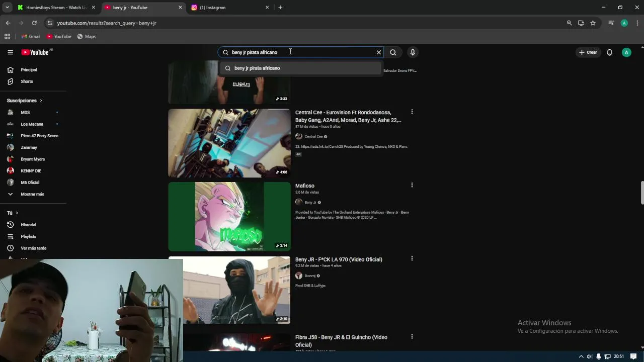Click the Crear button
The height and width of the screenshot is (362, 644).
(588, 52)
